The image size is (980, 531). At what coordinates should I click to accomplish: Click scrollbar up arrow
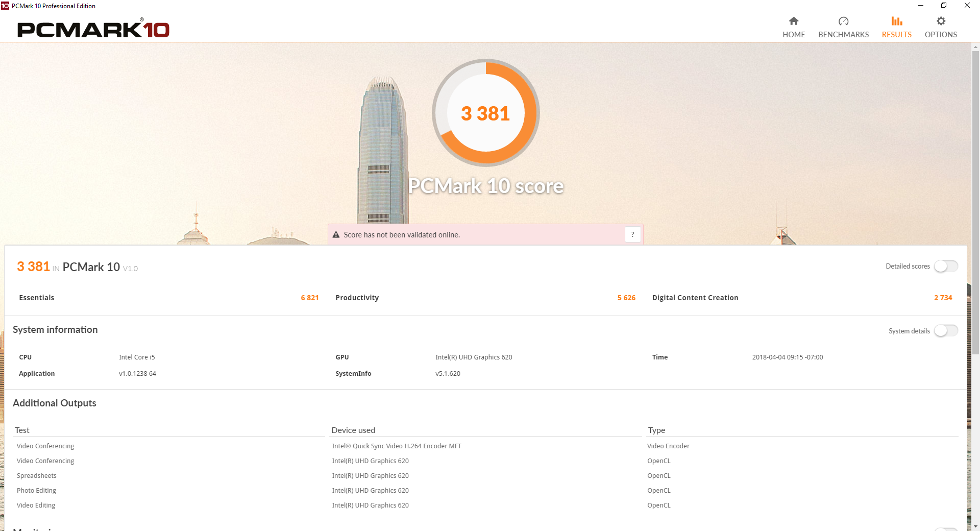point(975,47)
